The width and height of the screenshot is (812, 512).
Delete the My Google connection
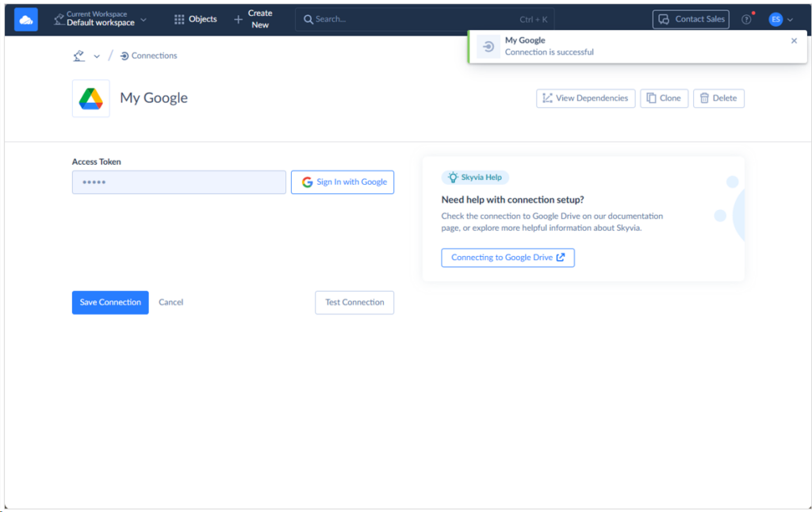coord(718,98)
